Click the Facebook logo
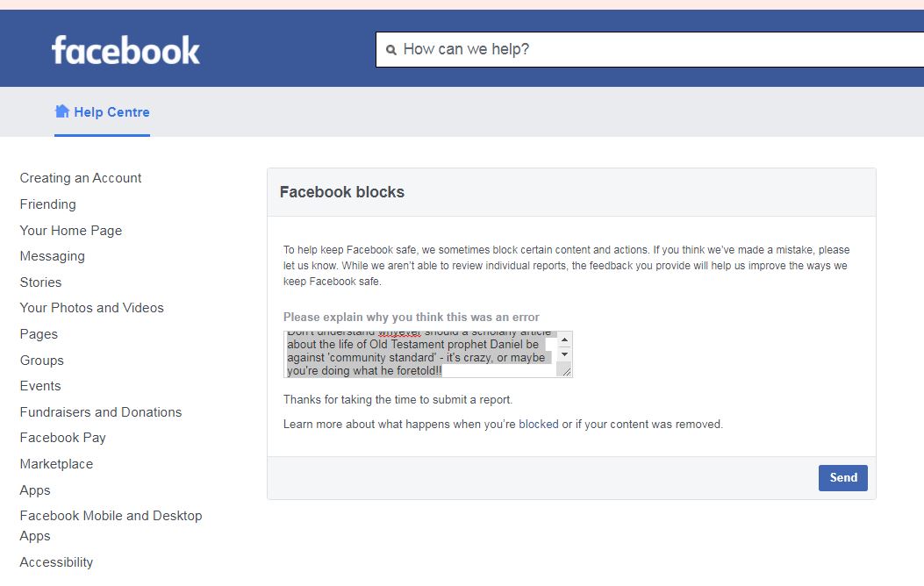Viewport: 924px width, 586px height. point(125,50)
